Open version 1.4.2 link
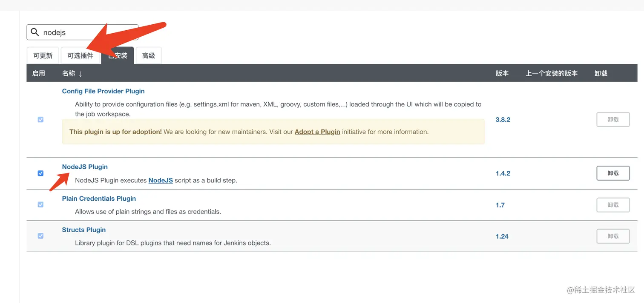Screen dimensions: 644x303 click(x=503, y=173)
